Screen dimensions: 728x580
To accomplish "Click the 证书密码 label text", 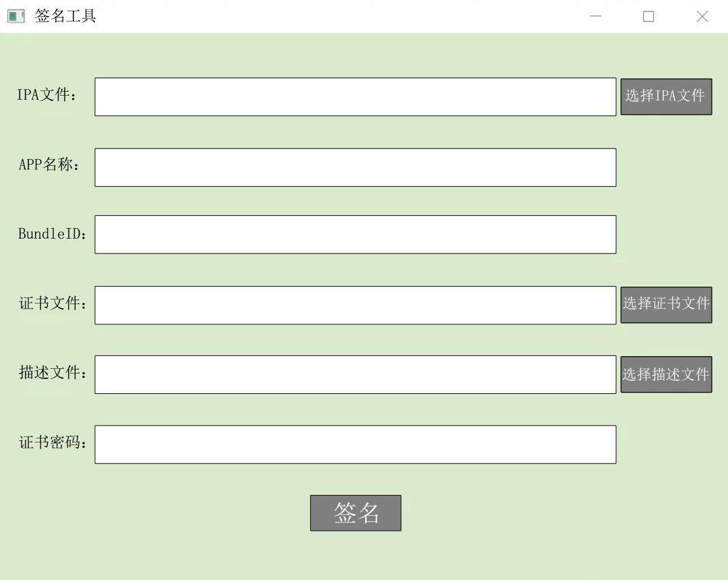I will pyautogui.click(x=53, y=442).
